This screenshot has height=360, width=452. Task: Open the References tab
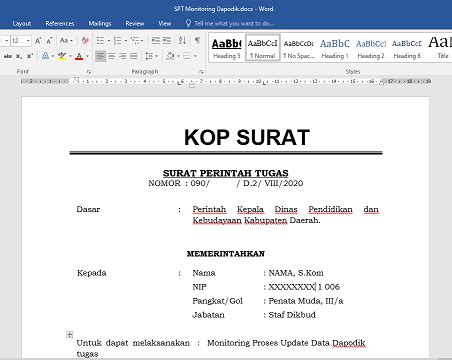[60, 23]
